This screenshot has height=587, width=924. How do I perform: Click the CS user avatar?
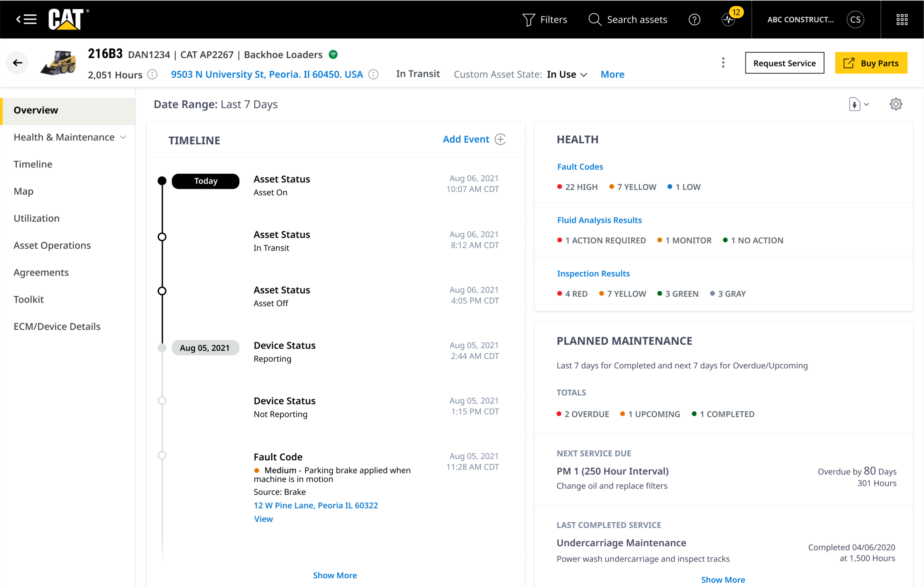(855, 20)
